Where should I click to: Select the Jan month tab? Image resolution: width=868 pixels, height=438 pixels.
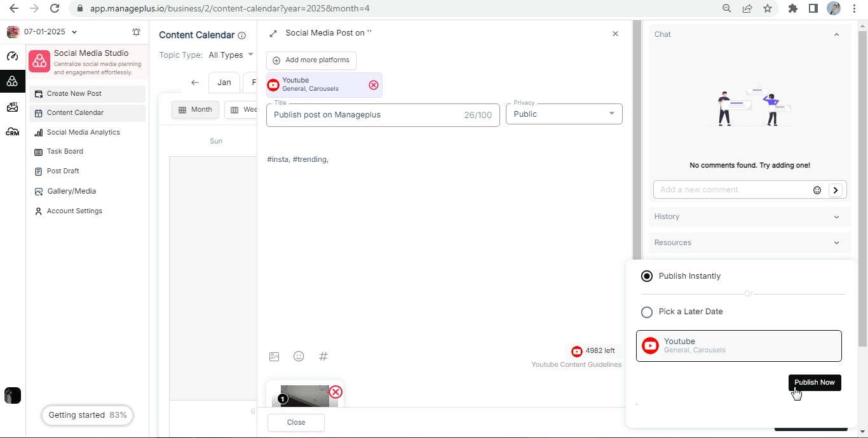point(224,83)
